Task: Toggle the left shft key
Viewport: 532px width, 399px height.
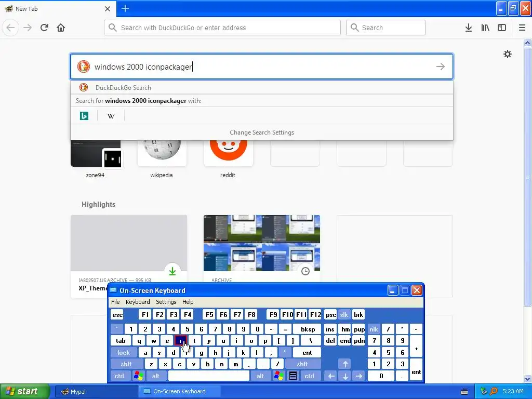Action: pyautogui.click(x=126, y=364)
